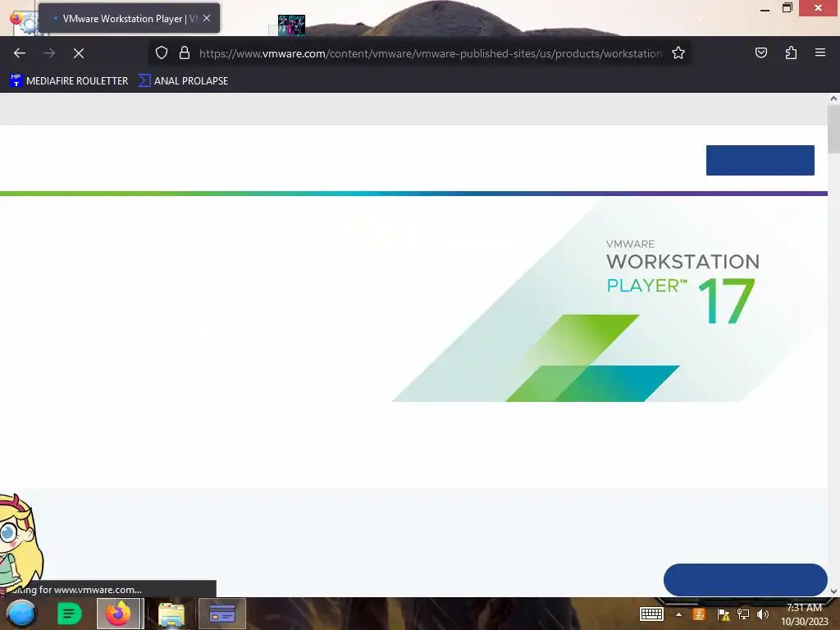This screenshot has height=630, width=840.
Task: Click the scrollbar up arrow
Action: (x=833, y=98)
